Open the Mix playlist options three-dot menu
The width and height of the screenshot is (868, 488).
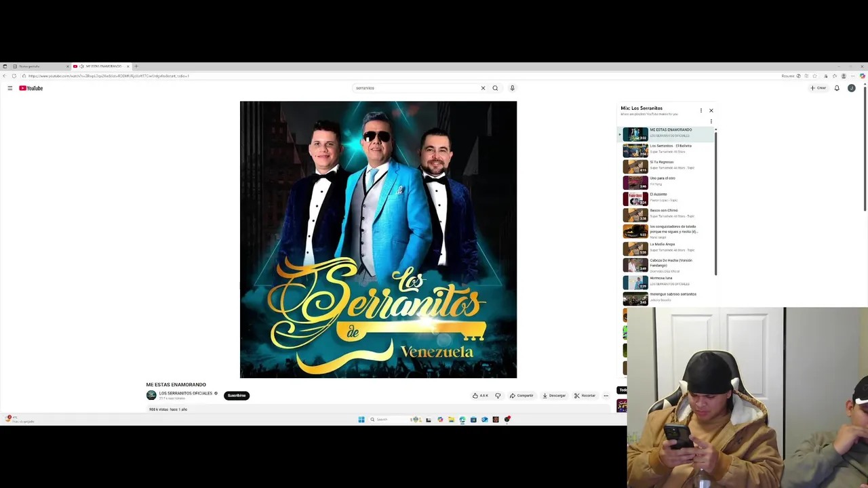pyautogui.click(x=701, y=110)
